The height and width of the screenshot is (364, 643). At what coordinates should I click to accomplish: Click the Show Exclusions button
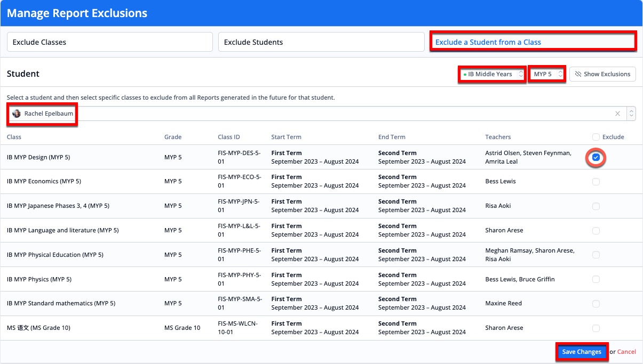(603, 74)
